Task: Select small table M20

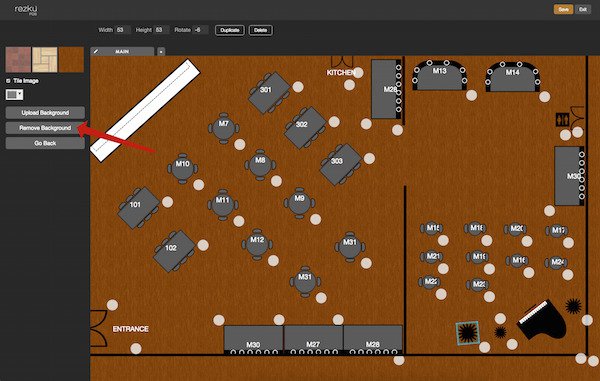Action: pyautogui.click(x=515, y=229)
